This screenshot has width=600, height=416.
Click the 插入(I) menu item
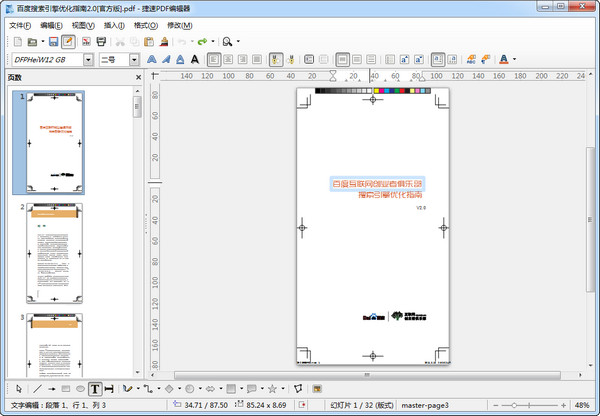click(x=114, y=24)
